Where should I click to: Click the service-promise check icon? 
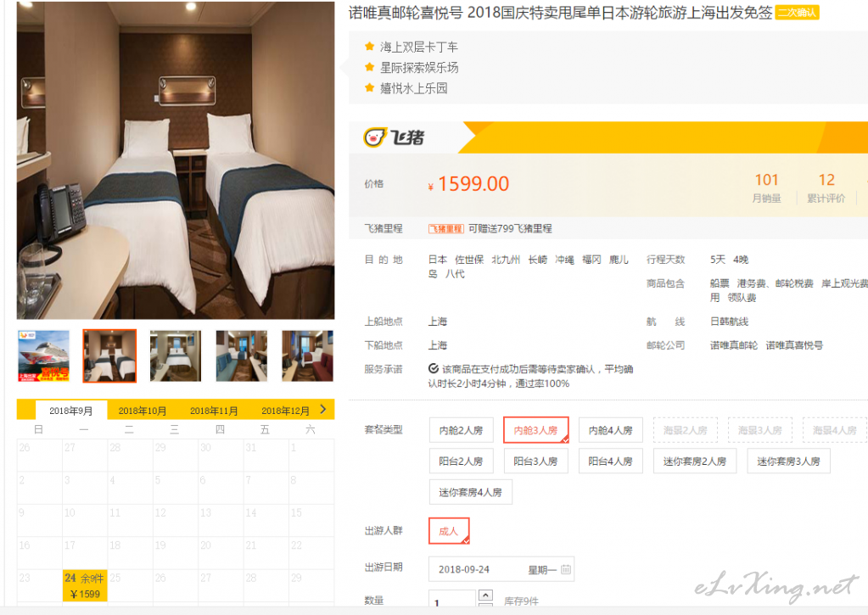[x=434, y=369]
